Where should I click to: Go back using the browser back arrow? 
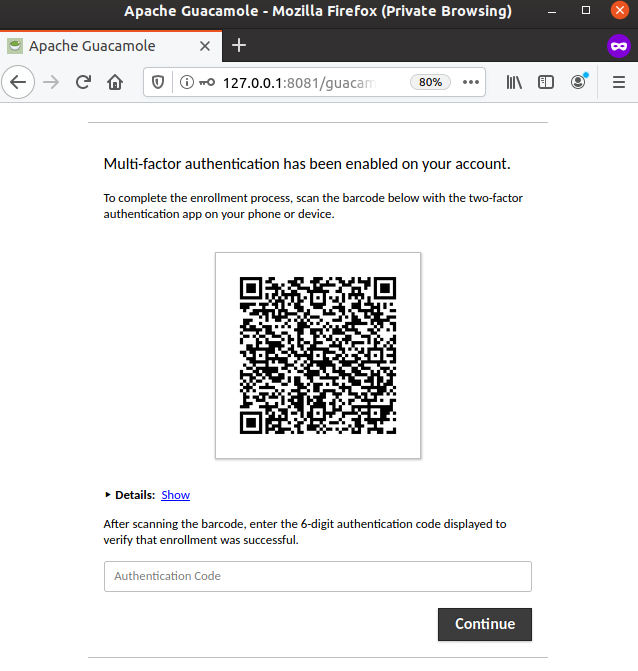click(x=18, y=82)
